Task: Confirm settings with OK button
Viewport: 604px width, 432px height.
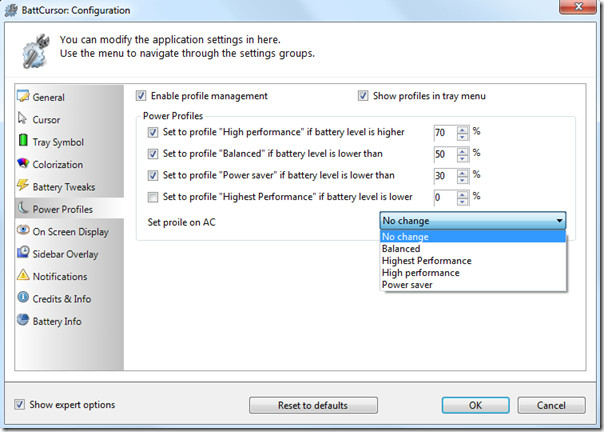Action: (475, 405)
